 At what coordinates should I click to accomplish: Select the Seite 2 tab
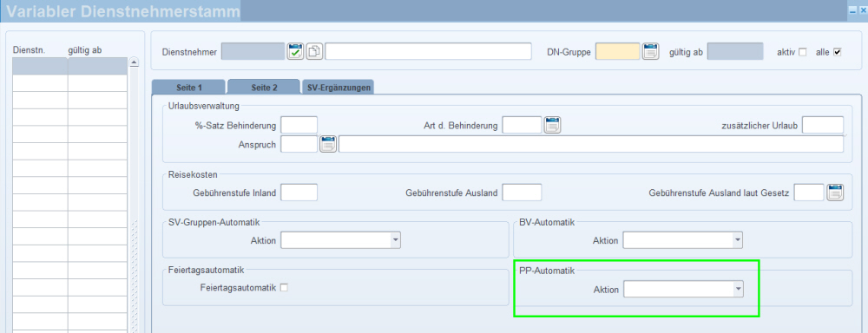coord(264,87)
